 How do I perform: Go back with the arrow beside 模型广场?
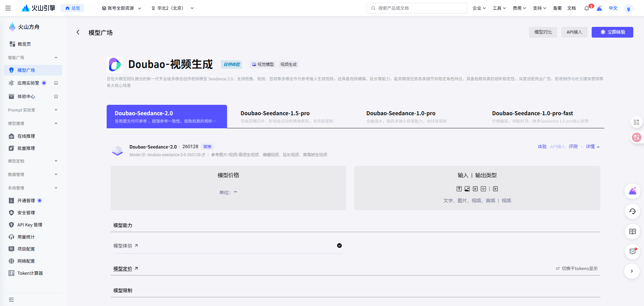click(78, 32)
